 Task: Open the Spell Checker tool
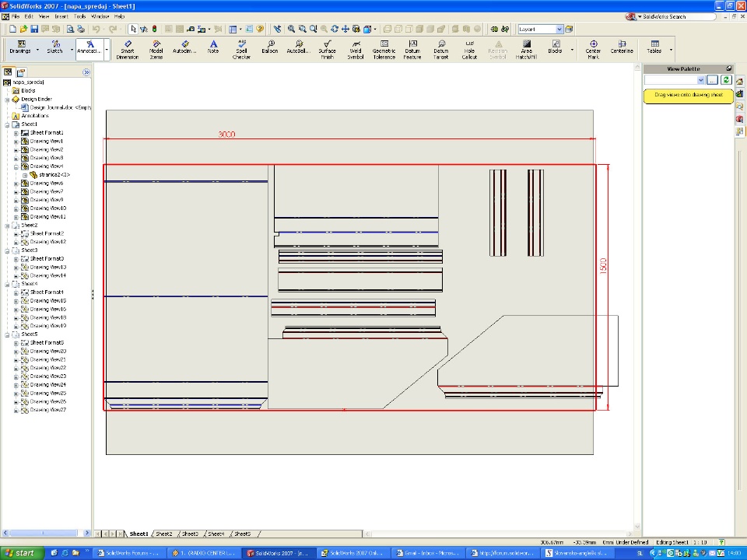241,49
